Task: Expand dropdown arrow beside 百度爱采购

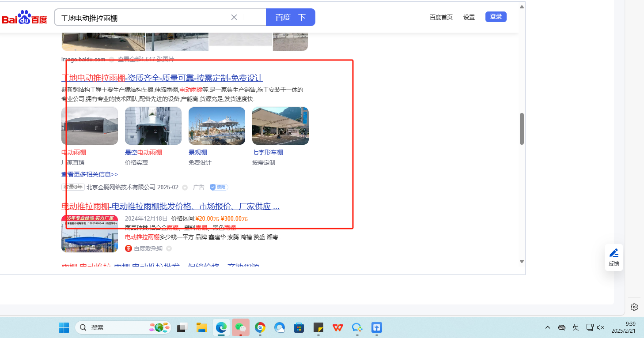Action: pos(169,248)
